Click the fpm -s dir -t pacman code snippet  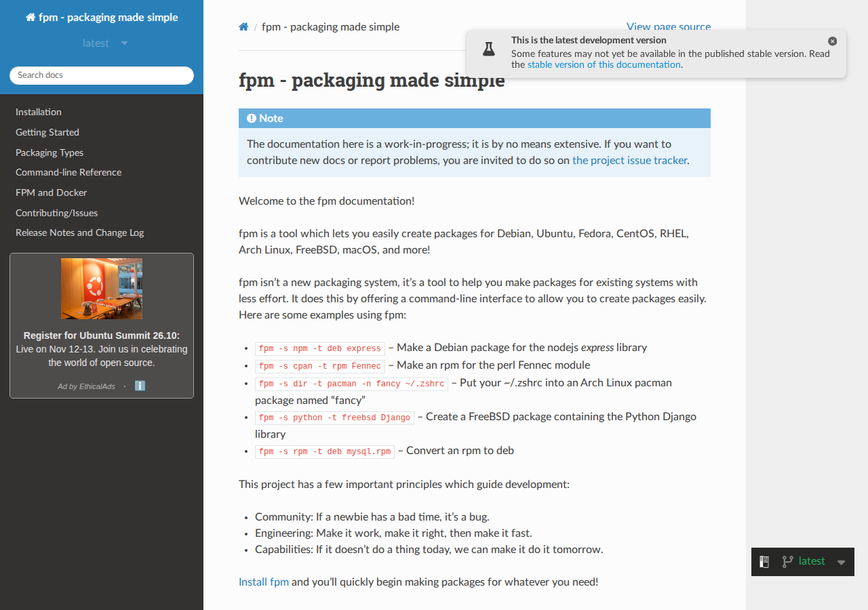tap(351, 384)
